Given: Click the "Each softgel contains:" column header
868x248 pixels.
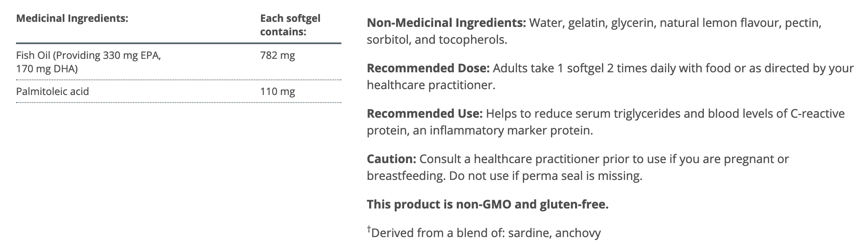Looking at the screenshot, I should coord(290,25).
